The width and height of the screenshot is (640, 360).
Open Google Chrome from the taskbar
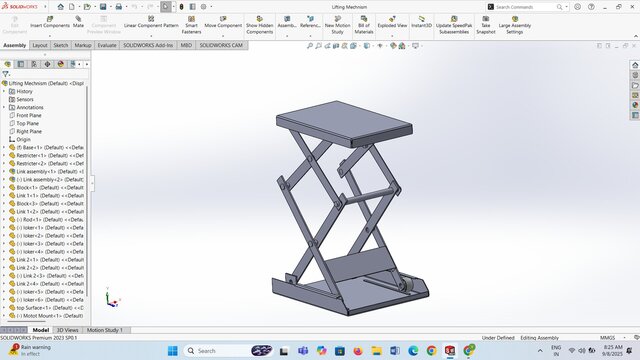[431, 351]
